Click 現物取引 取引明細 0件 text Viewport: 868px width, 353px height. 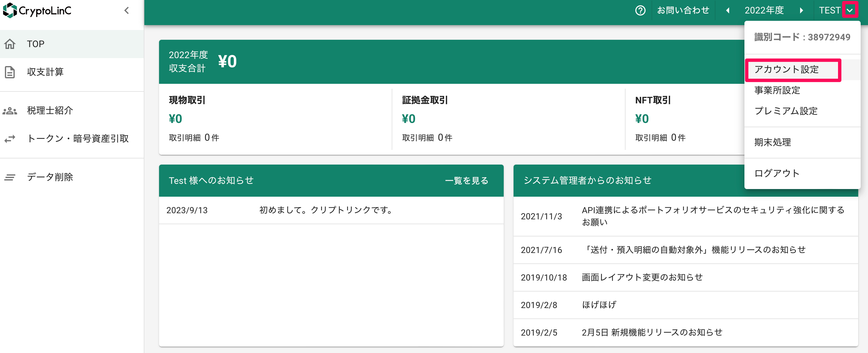pyautogui.click(x=194, y=138)
